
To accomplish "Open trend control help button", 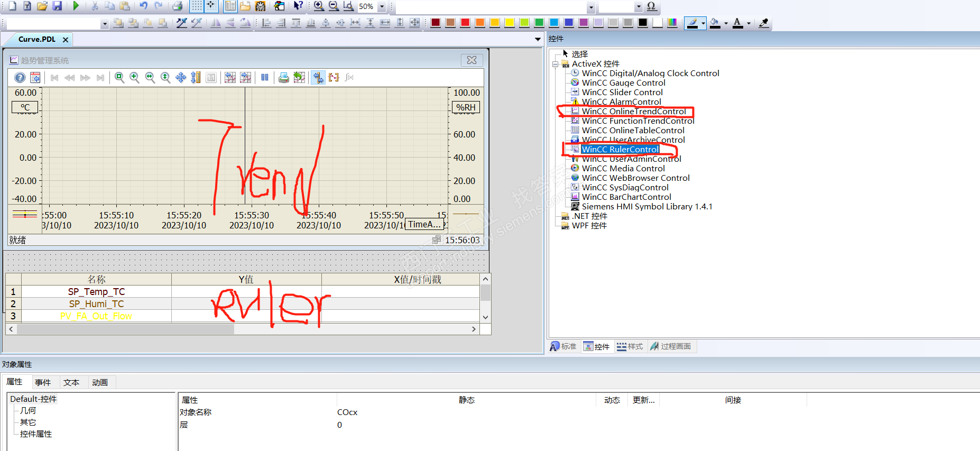I will [x=20, y=77].
